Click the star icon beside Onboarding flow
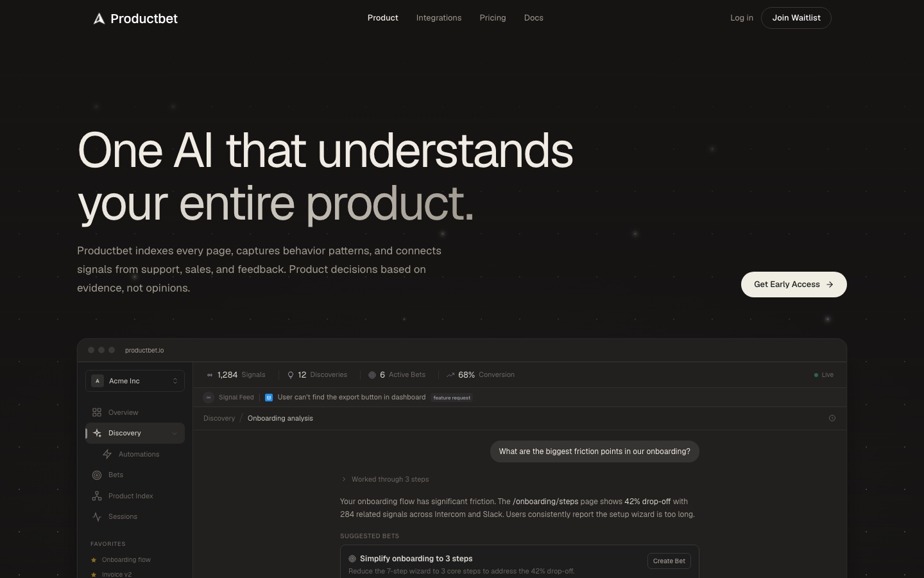This screenshot has height=578, width=924. point(94,560)
